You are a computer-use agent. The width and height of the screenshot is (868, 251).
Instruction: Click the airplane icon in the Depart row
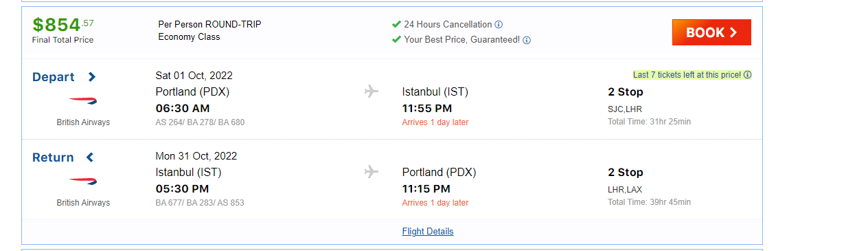372,91
